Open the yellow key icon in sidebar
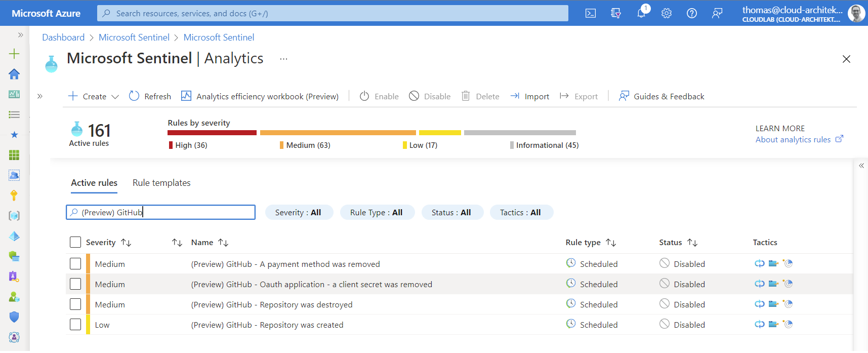The image size is (868, 353). tap(14, 195)
